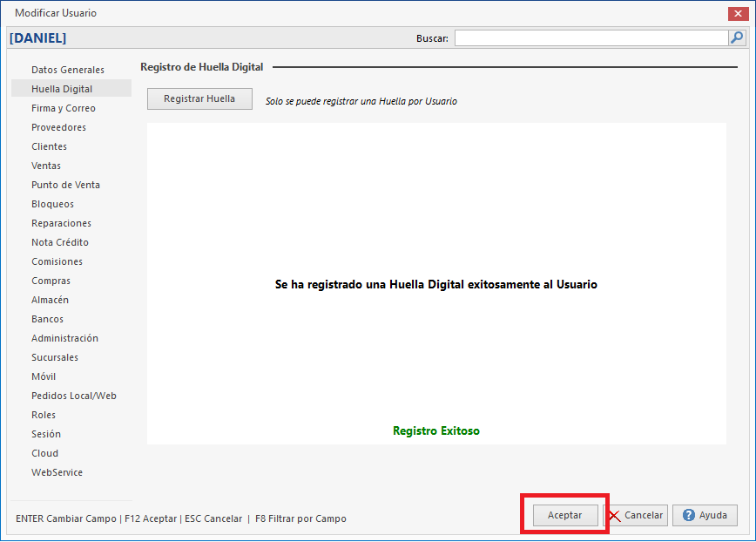Open the Almacén section
Viewport: 756px width, 542px height.
click(x=51, y=300)
